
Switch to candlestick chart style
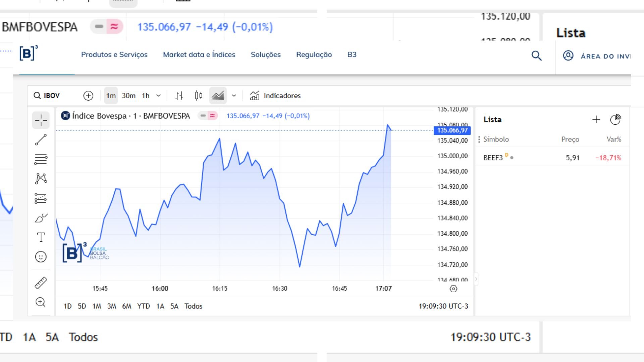pyautogui.click(x=199, y=96)
